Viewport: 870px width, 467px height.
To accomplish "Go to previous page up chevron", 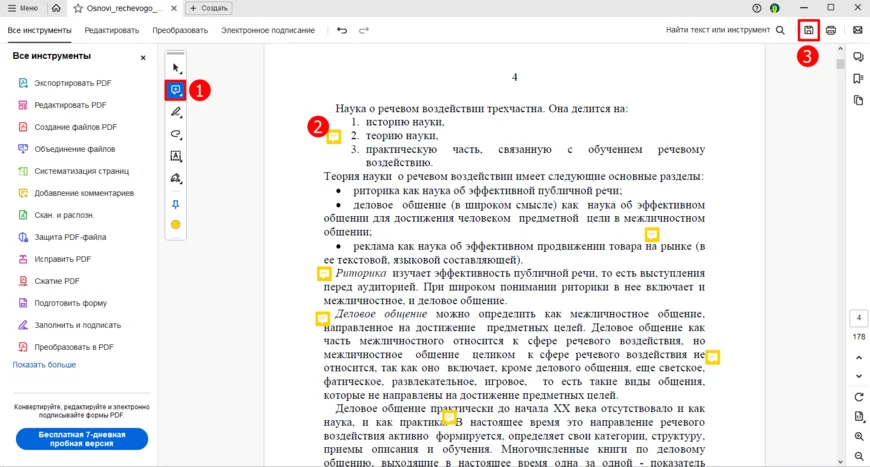I will [x=859, y=358].
